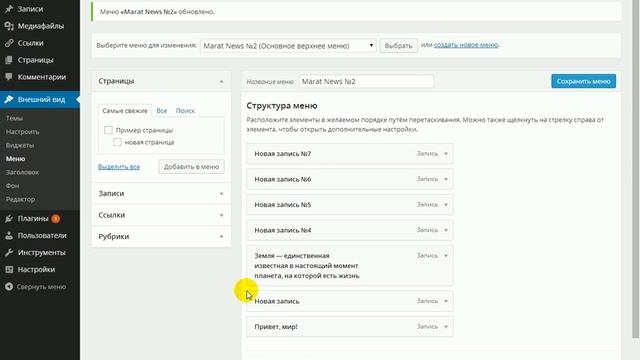Select the Новая запись №5 menu item bar

click(x=350, y=205)
